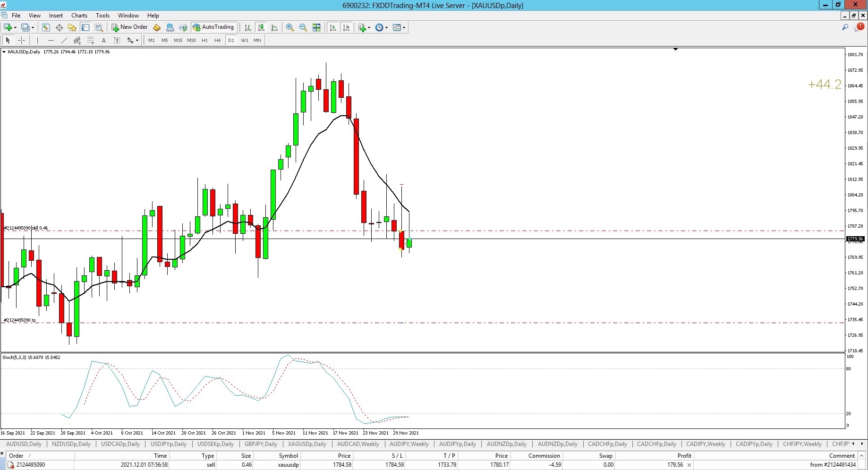The height and width of the screenshot is (470, 868).
Task: Switch to line chart display
Action: tap(274, 27)
